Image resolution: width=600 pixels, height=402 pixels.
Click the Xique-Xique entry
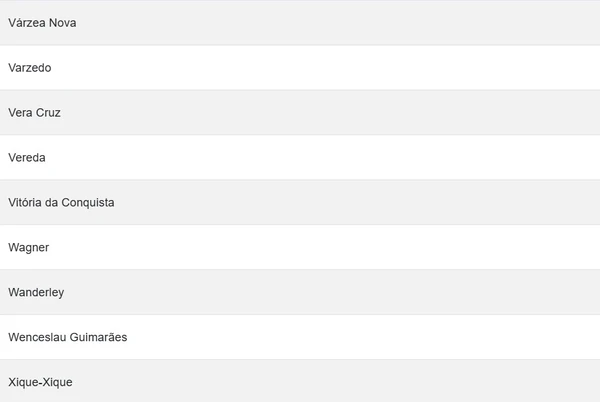click(x=40, y=382)
